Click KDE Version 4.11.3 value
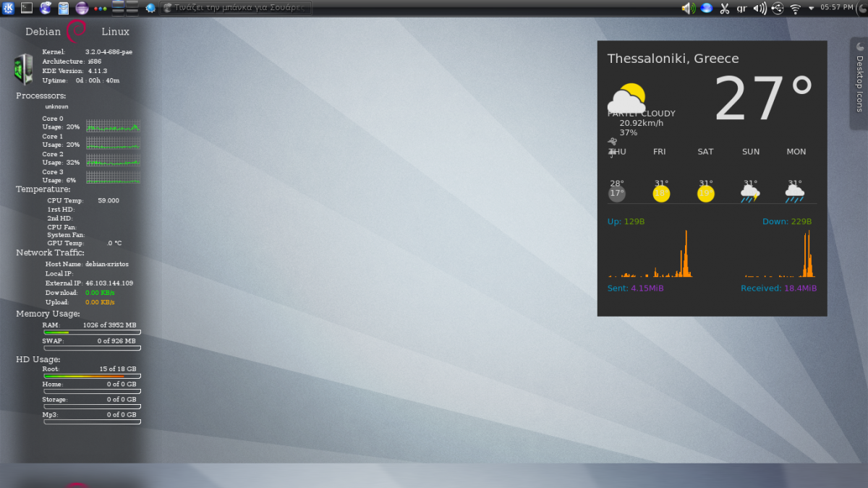Screen dimensions: 868x488 coord(98,71)
